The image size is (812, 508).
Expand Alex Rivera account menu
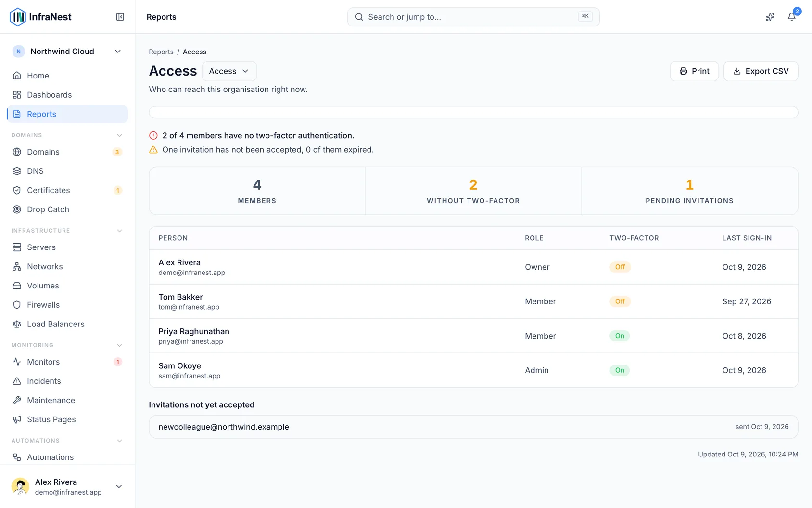pos(67,486)
